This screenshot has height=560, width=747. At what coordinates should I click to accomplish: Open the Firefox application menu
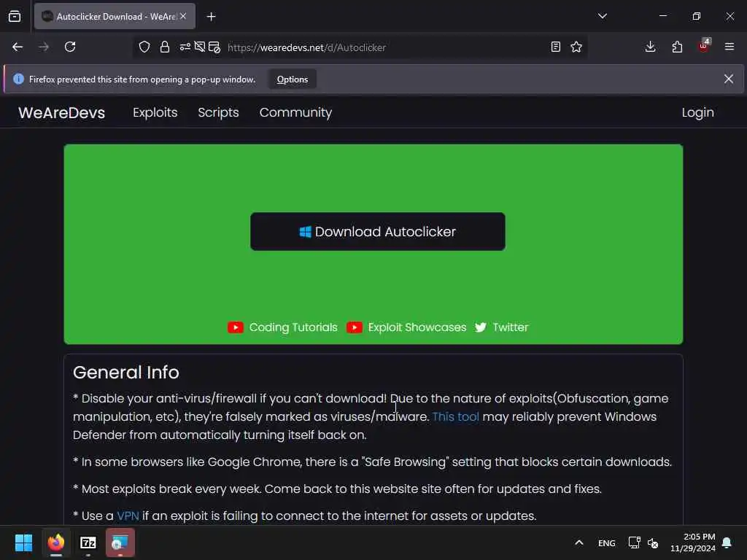729,47
